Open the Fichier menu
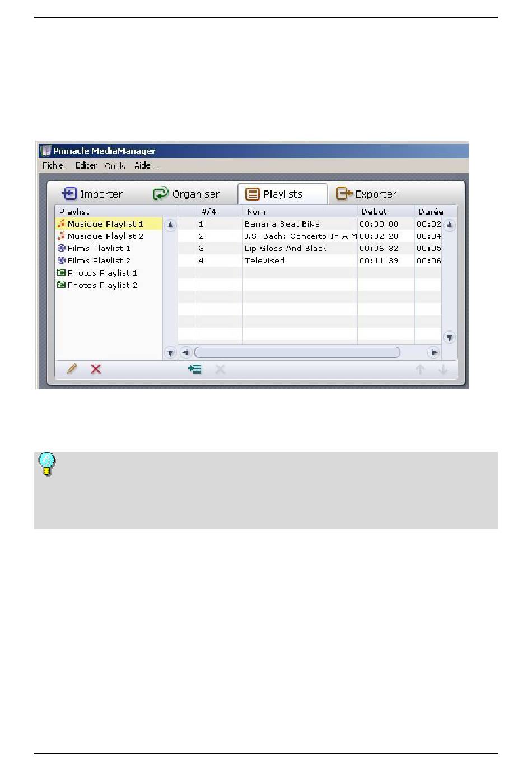The height and width of the screenshot is (783, 532). [54, 166]
